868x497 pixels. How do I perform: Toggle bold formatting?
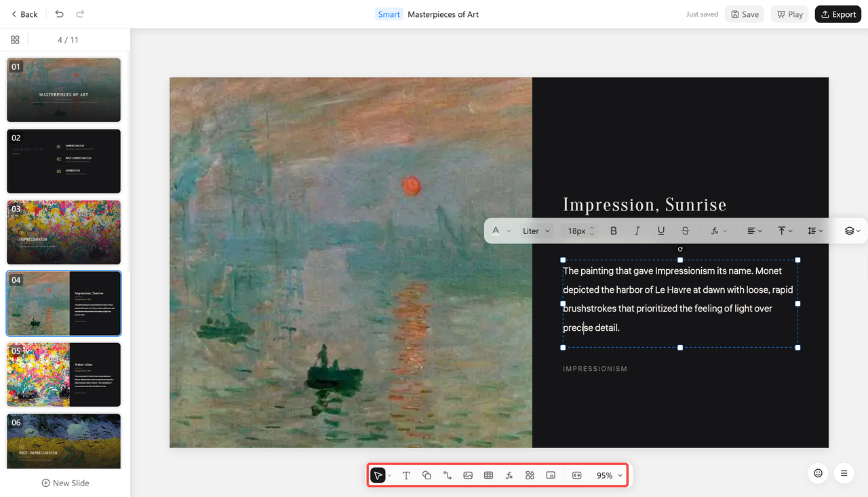click(x=614, y=231)
